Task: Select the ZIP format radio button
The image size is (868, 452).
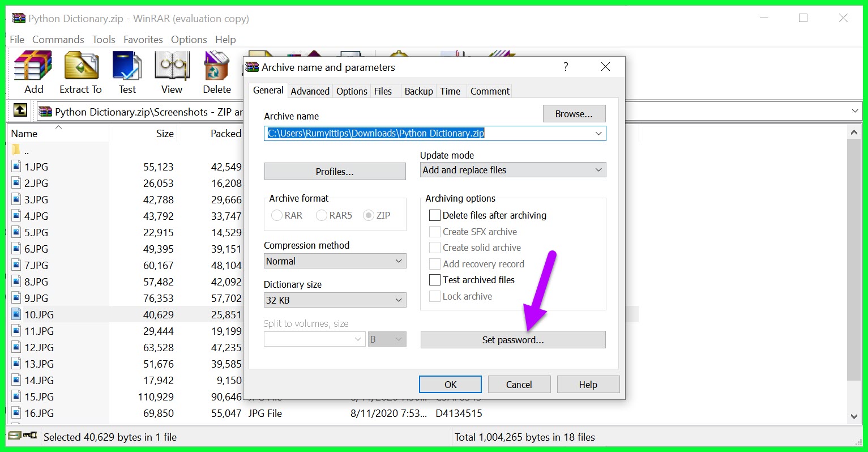Action: [369, 215]
